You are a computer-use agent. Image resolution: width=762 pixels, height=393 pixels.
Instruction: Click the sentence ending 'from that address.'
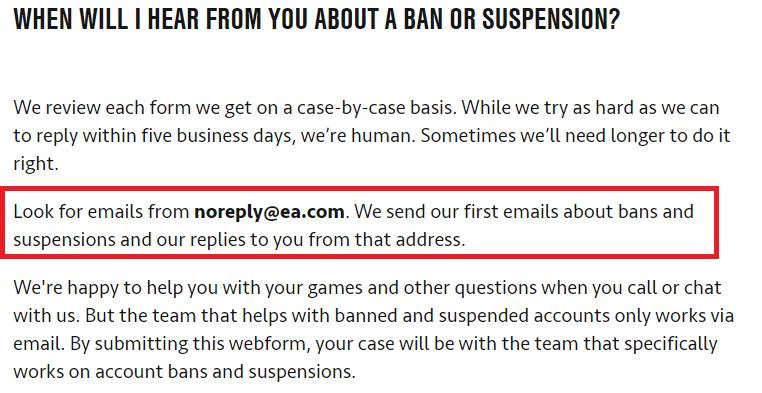coord(239,240)
